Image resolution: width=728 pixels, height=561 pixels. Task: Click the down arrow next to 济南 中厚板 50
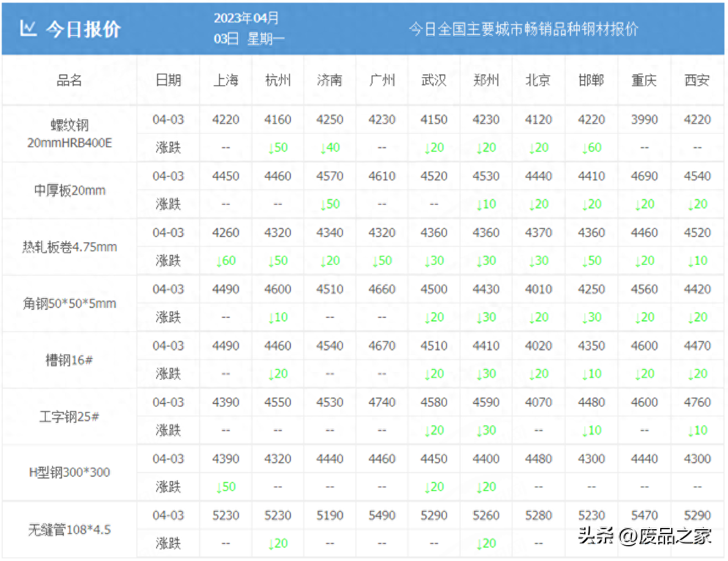pyautogui.click(x=329, y=204)
